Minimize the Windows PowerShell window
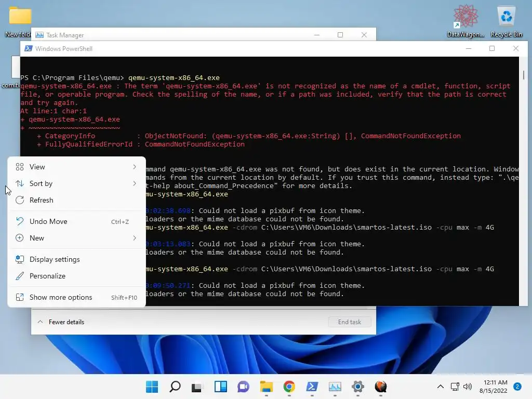Screen dimensions: 532x399 click(x=469, y=48)
